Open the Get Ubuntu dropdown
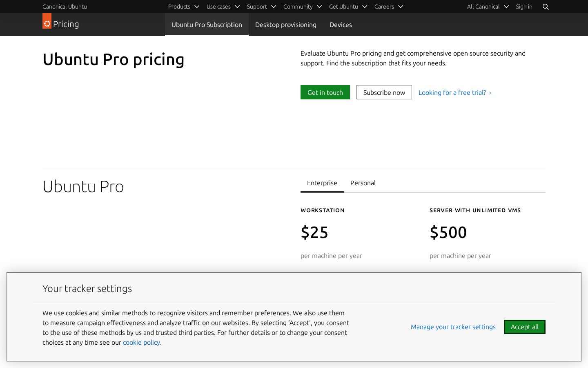 348,7
